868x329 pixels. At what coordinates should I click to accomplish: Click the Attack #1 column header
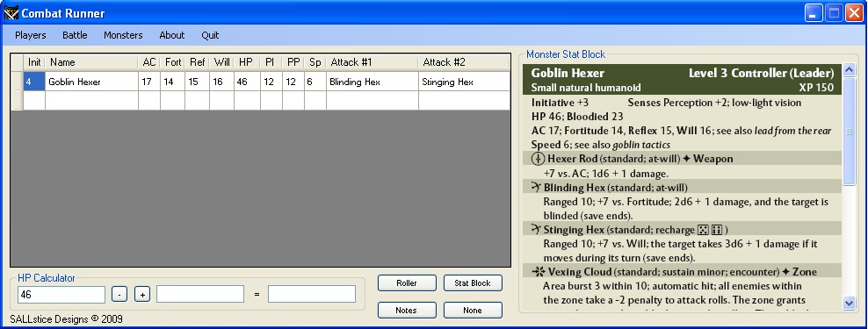(x=372, y=62)
